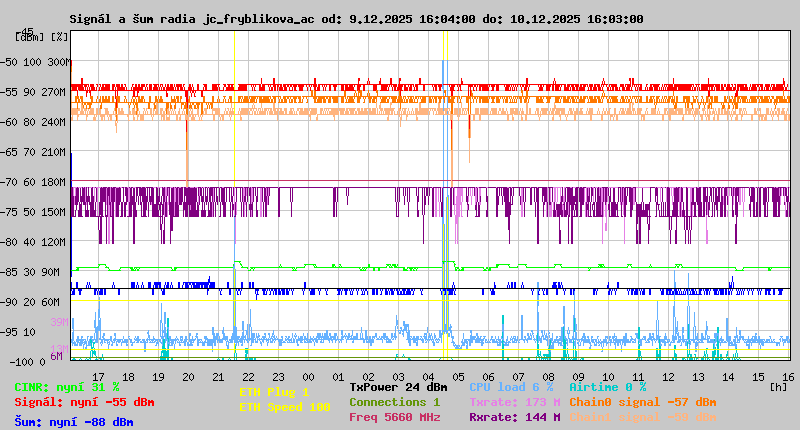Click the '-55 90 270M' y-axis label
Image resolution: width=800 pixels, height=430 pixels.
[33, 92]
